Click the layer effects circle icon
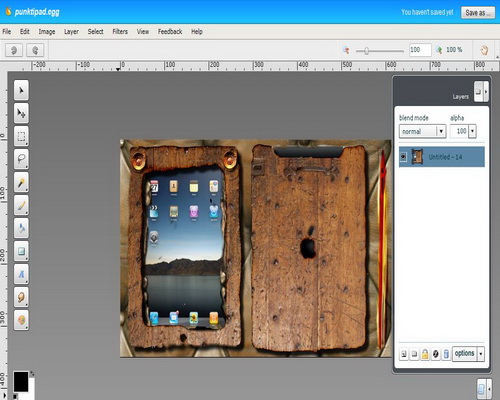Viewport: 500px width, 400px height. [436, 354]
